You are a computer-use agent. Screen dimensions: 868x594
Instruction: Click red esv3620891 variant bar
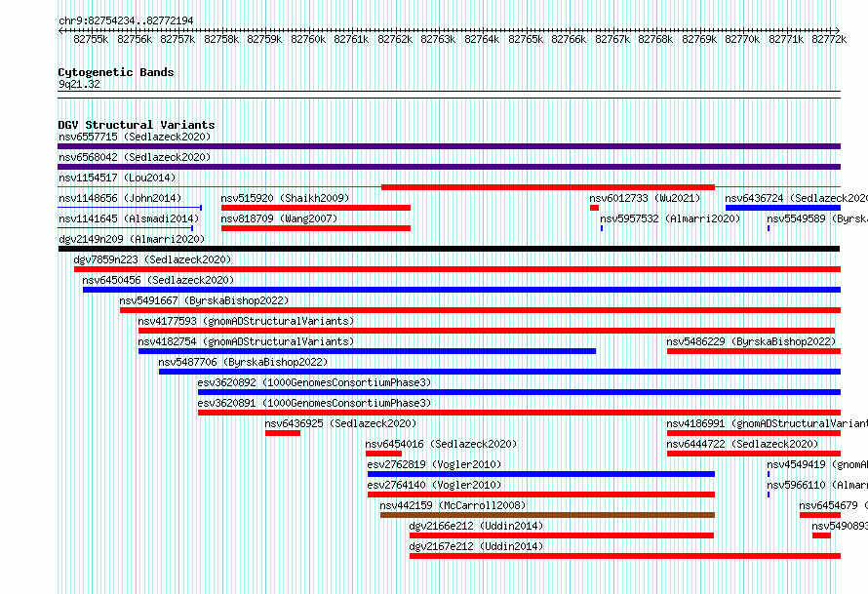point(519,413)
